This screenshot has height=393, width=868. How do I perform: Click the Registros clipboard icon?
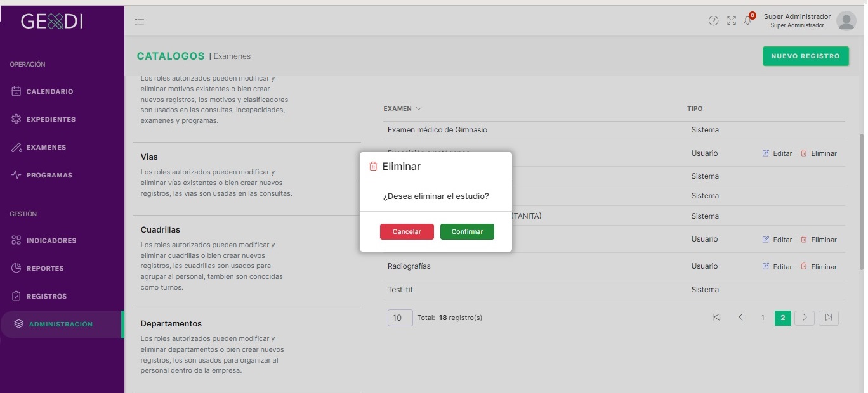click(16, 296)
